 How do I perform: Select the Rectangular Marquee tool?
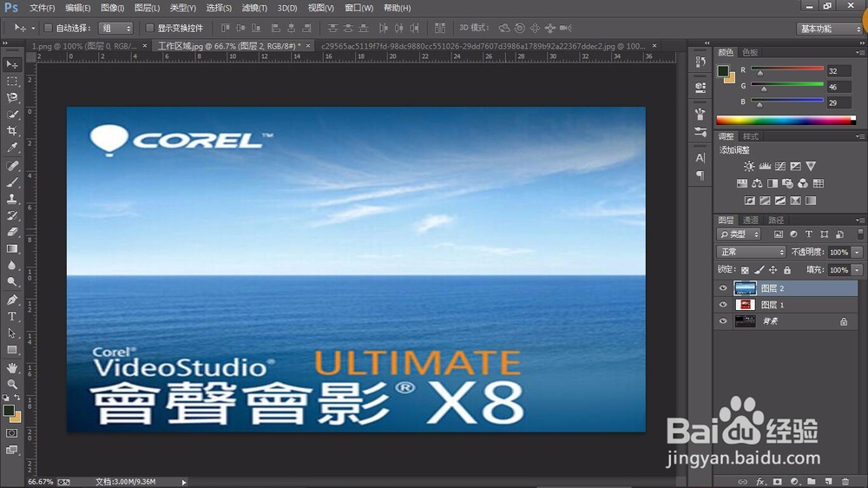[x=11, y=82]
